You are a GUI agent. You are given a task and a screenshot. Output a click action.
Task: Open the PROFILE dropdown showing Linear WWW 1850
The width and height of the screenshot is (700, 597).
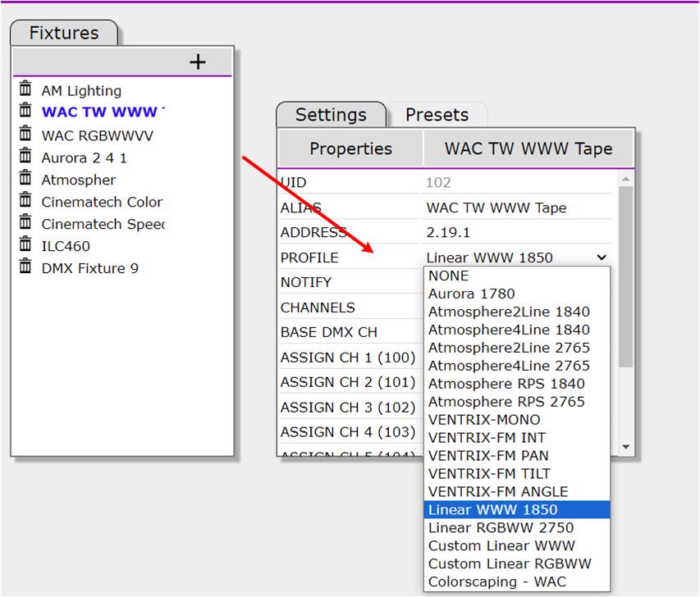pos(516,257)
